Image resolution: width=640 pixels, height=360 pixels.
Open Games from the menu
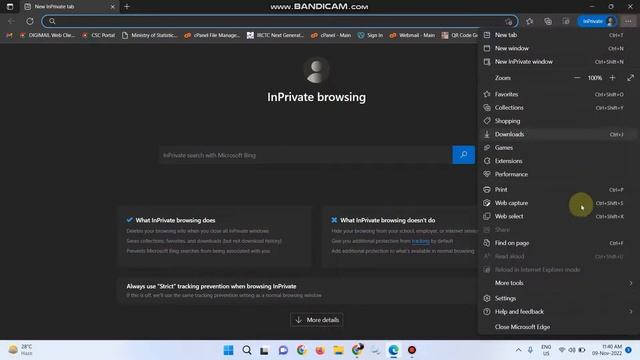557,148
